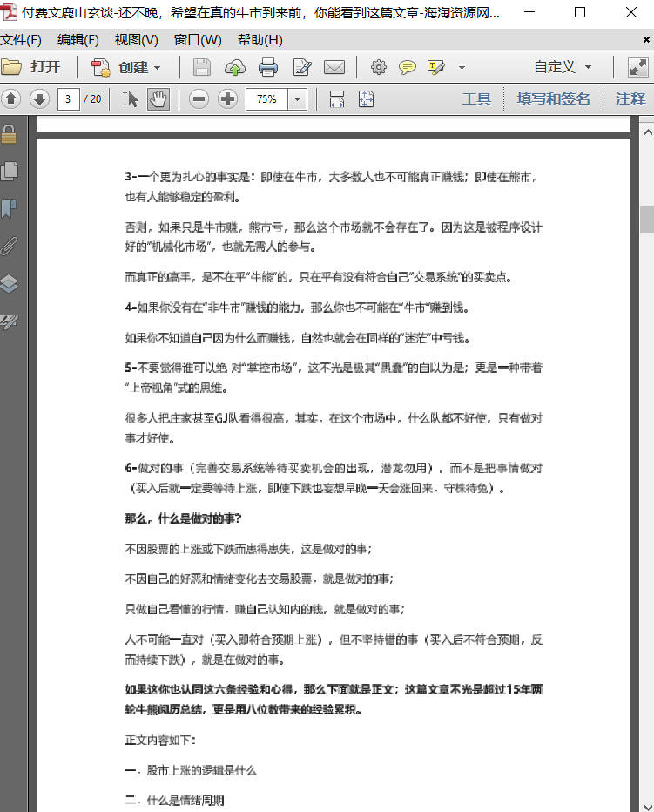
Task: Click the vertical scrollbar thumb
Action: 647,220
